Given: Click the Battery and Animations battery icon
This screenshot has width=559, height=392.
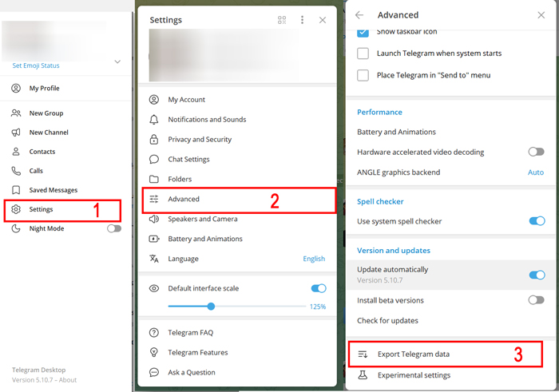Looking at the screenshot, I should click(x=154, y=239).
